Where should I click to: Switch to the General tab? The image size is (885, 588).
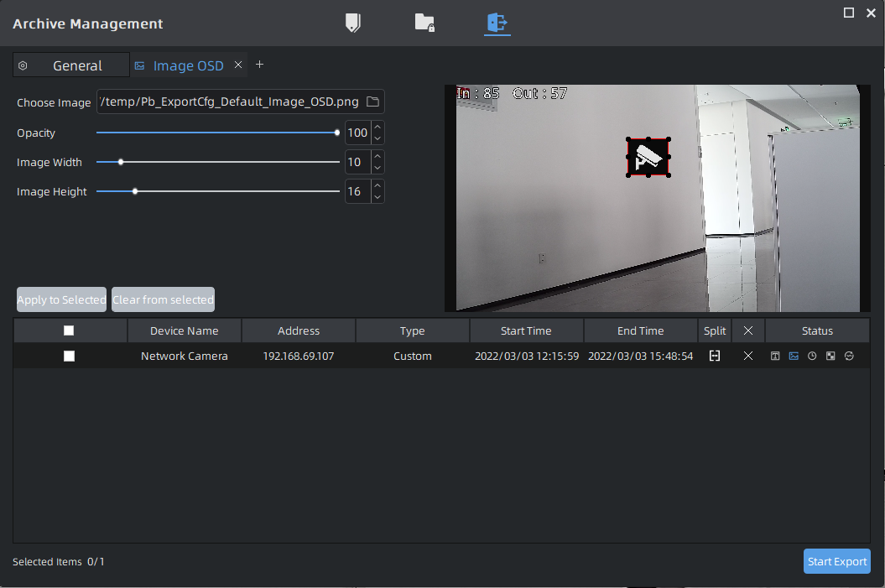[77, 65]
